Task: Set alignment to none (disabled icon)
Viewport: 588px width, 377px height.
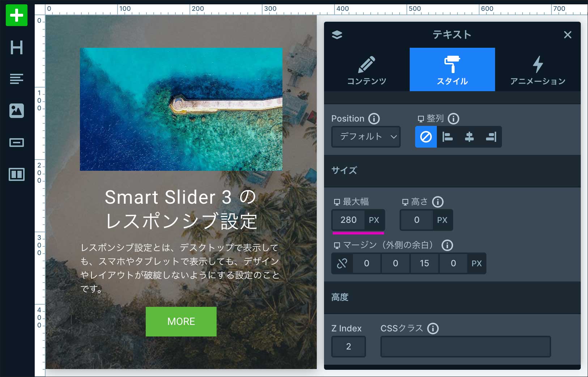Action: point(426,137)
